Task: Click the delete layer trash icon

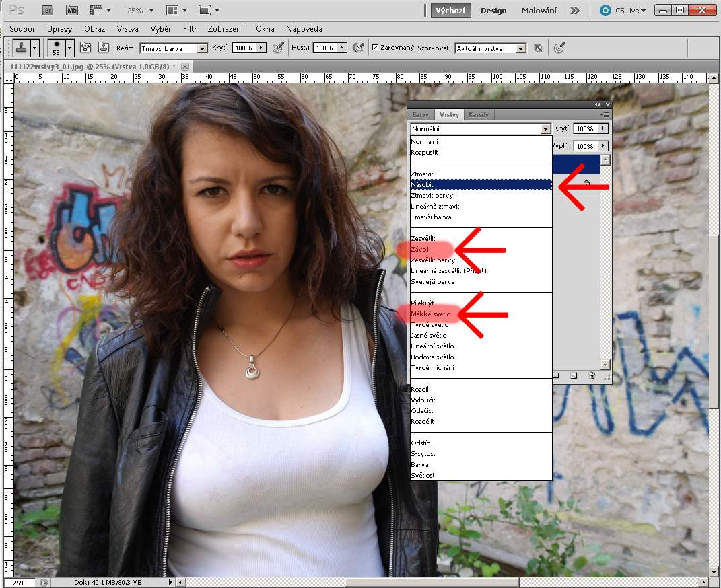Action: [591, 375]
